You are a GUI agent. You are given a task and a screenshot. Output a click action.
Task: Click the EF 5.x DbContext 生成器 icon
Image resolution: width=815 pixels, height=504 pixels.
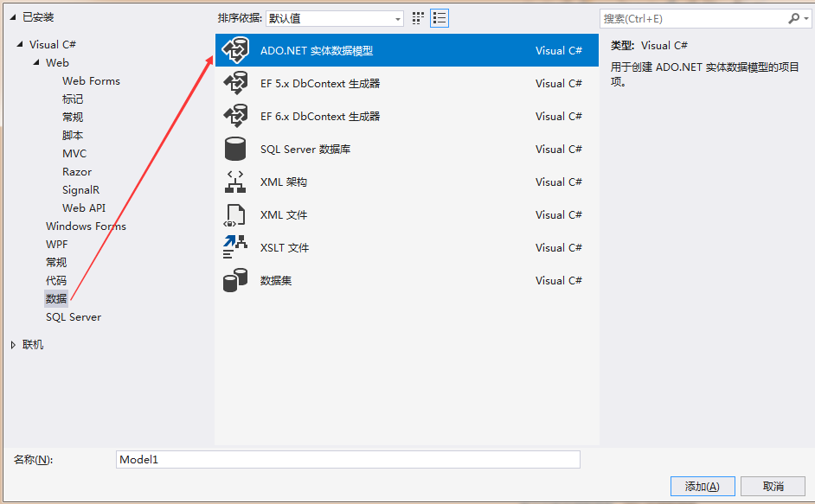click(234, 83)
